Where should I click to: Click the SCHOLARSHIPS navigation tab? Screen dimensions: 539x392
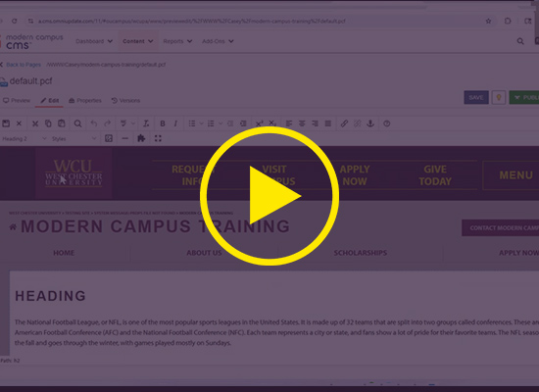(361, 253)
